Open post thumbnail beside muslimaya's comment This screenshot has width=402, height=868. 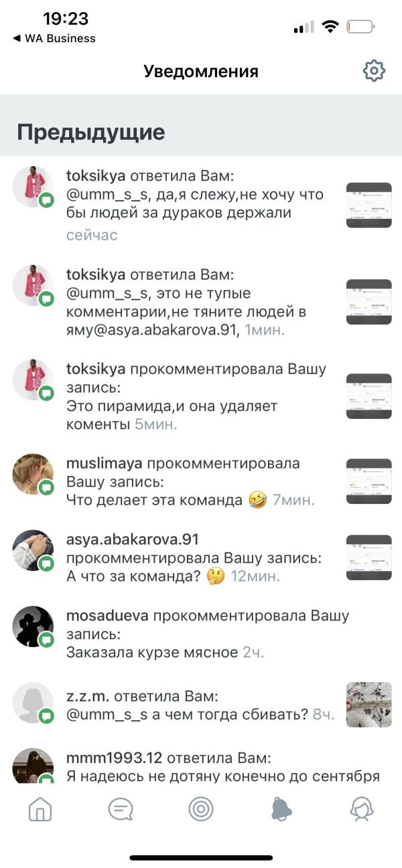pyautogui.click(x=368, y=481)
